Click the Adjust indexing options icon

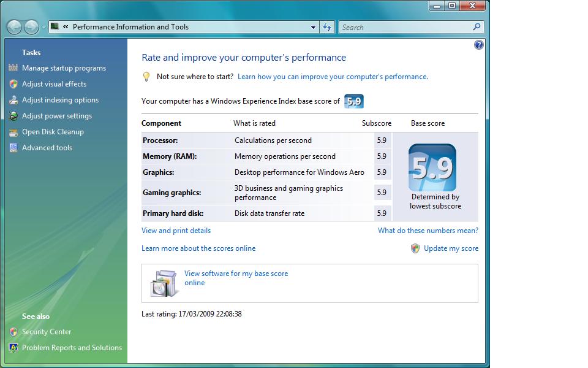pos(13,100)
